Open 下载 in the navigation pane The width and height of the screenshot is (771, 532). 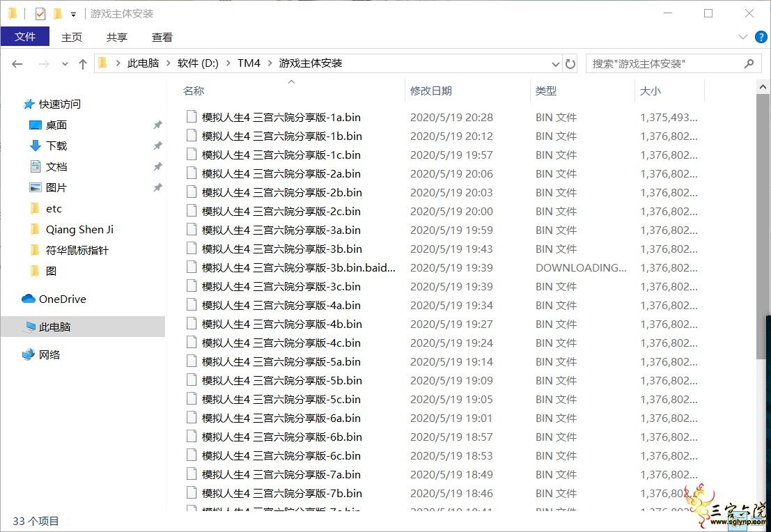56,146
